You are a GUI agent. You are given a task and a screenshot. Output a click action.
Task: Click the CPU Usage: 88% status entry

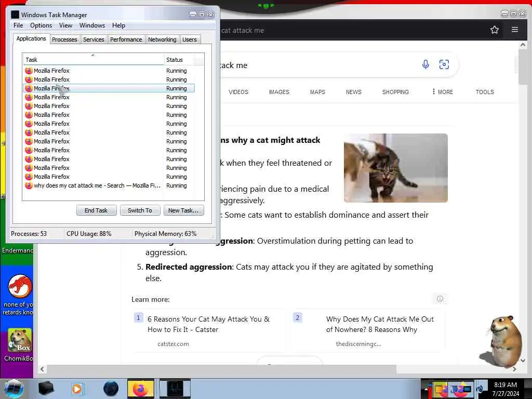click(x=89, y=234)
